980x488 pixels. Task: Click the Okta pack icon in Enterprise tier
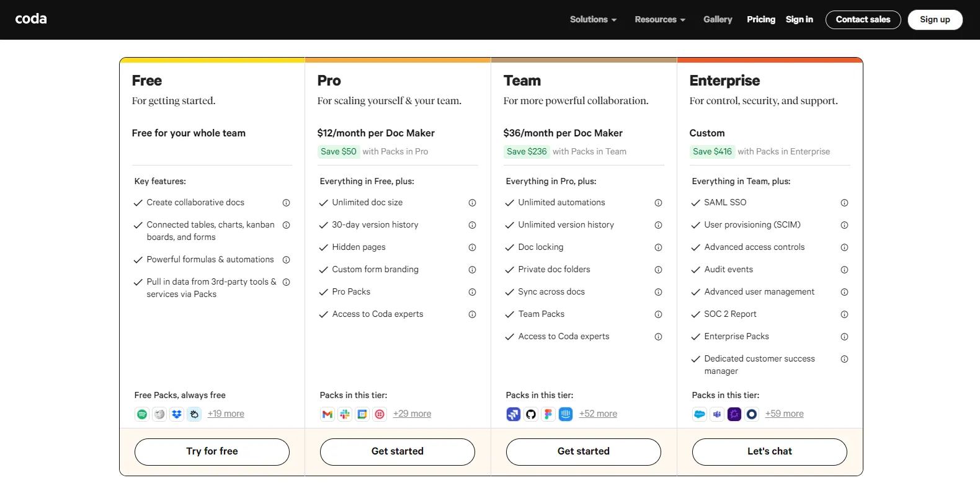(752, 414)
